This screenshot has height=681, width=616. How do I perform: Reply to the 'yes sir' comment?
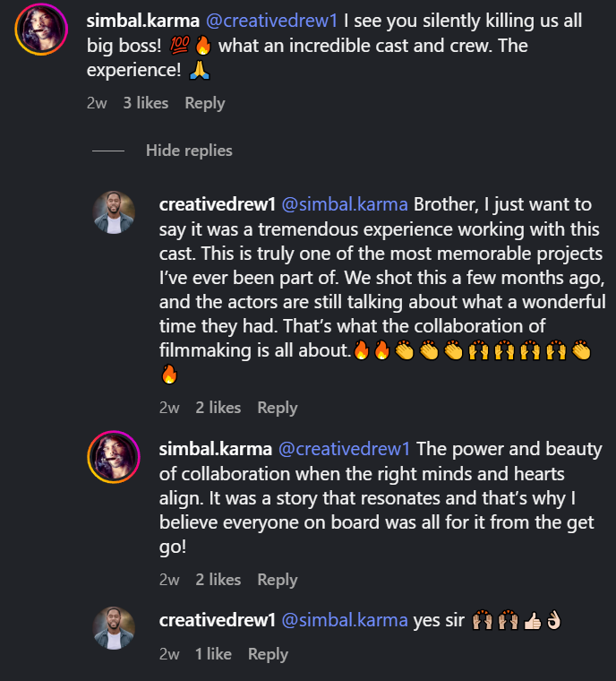pos(268,654)
